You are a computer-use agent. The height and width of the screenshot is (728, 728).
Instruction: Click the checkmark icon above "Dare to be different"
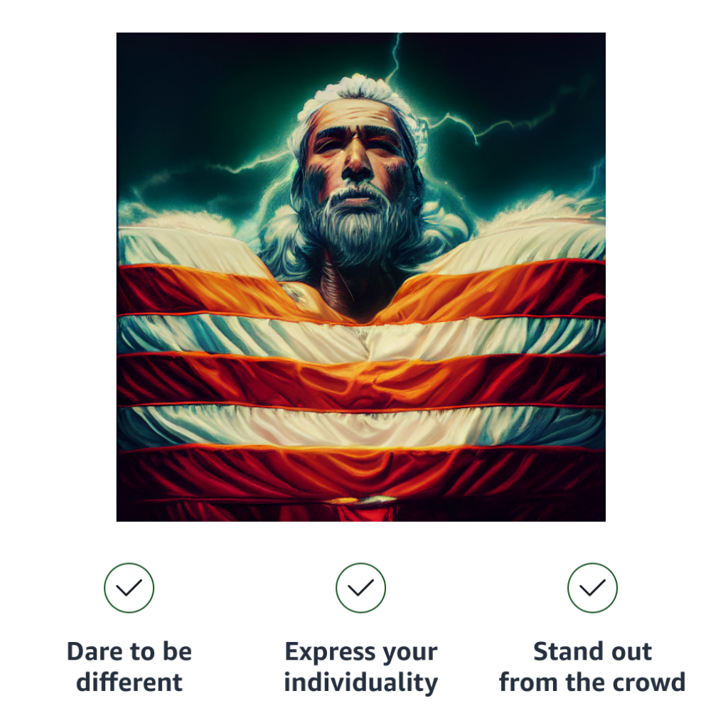coord(129,588)
